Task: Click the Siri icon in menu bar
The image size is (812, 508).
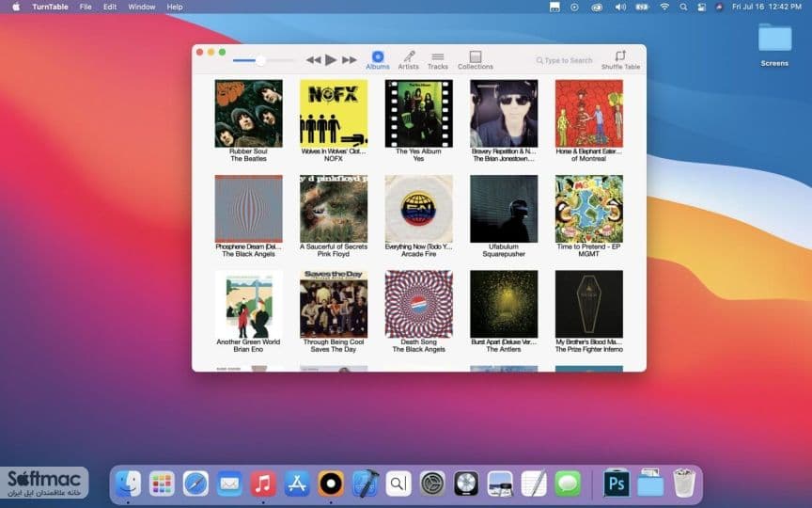Action: click(x=719, y=7)
